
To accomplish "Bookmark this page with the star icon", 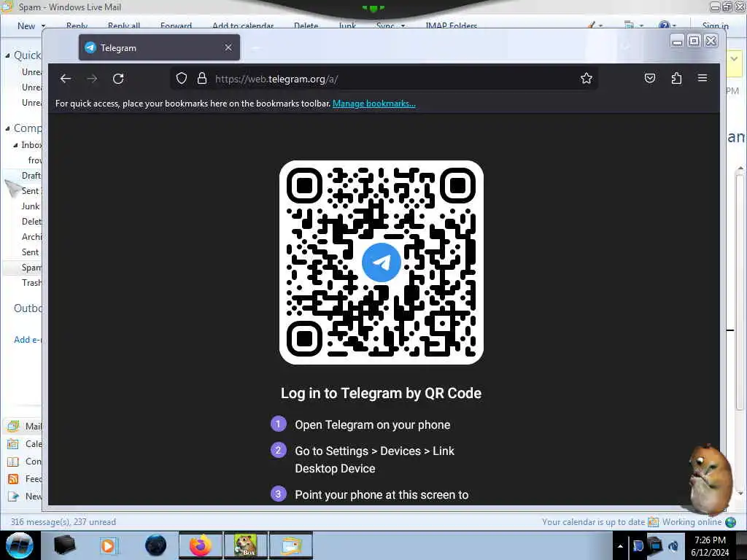I will pos(587,79).
